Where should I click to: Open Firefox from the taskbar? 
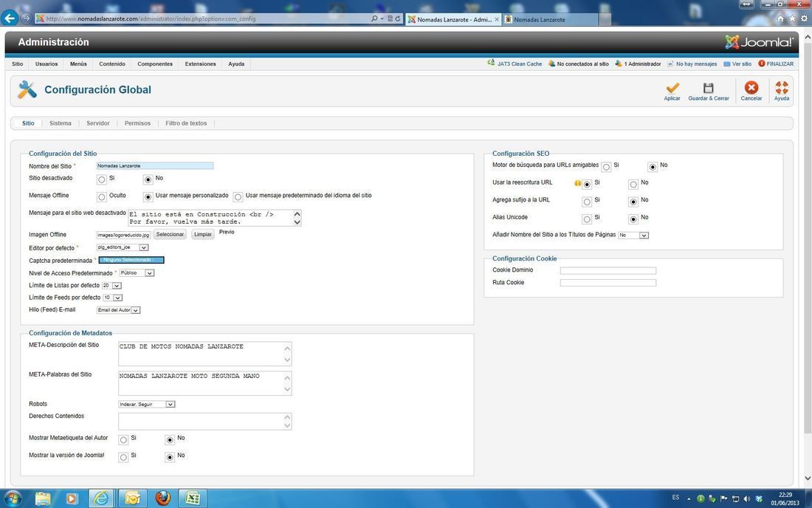click(x=162, y=498)
